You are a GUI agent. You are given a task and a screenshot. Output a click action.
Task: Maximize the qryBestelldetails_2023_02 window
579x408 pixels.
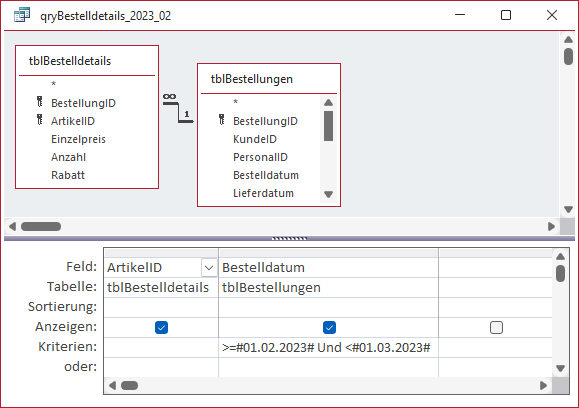click(506, 15)
